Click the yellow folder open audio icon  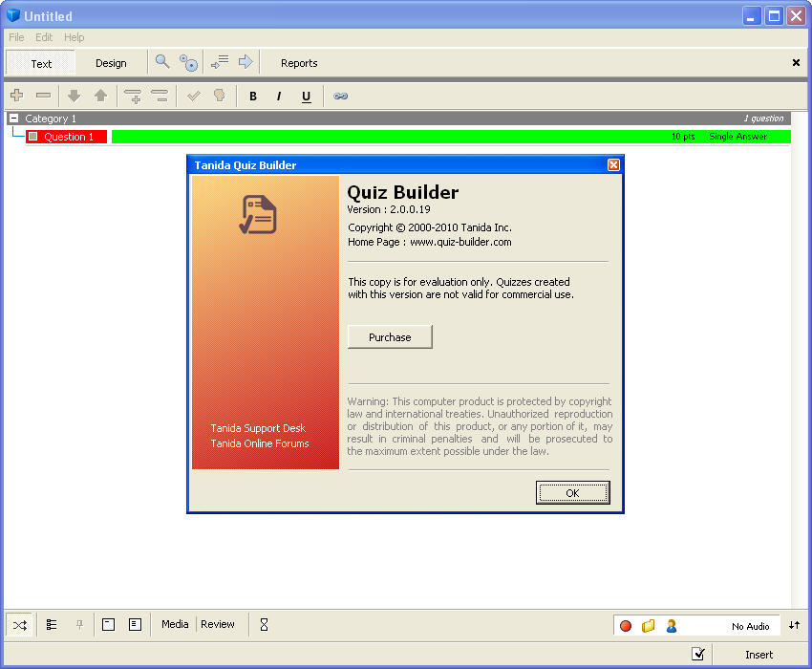(649, 626)
